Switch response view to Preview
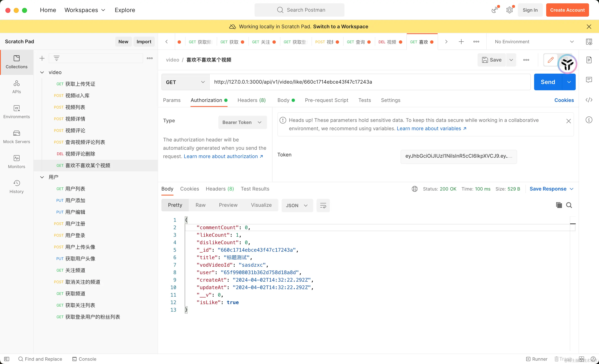The width and height of the screenshot is (599, 364). (228, 205)
